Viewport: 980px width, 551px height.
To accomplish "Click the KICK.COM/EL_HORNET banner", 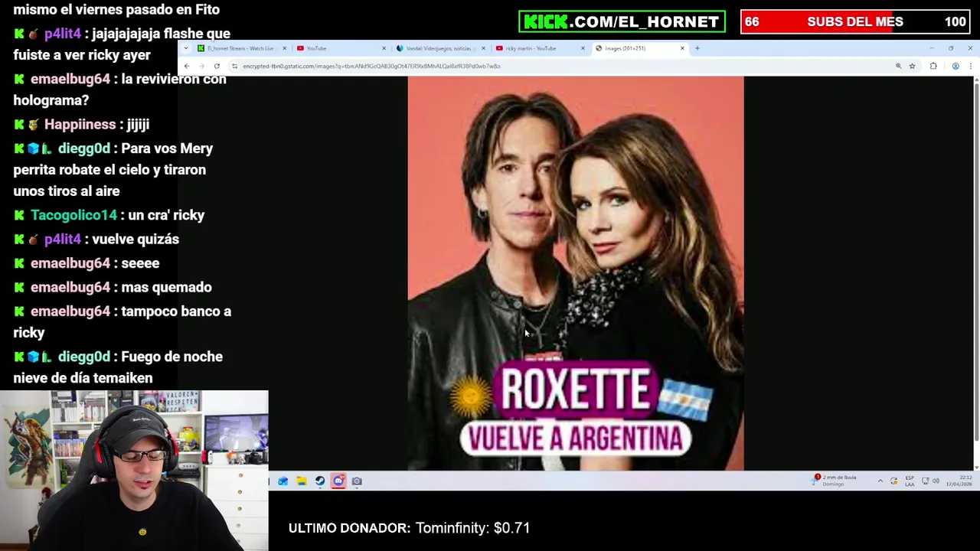I will point(622,21).
